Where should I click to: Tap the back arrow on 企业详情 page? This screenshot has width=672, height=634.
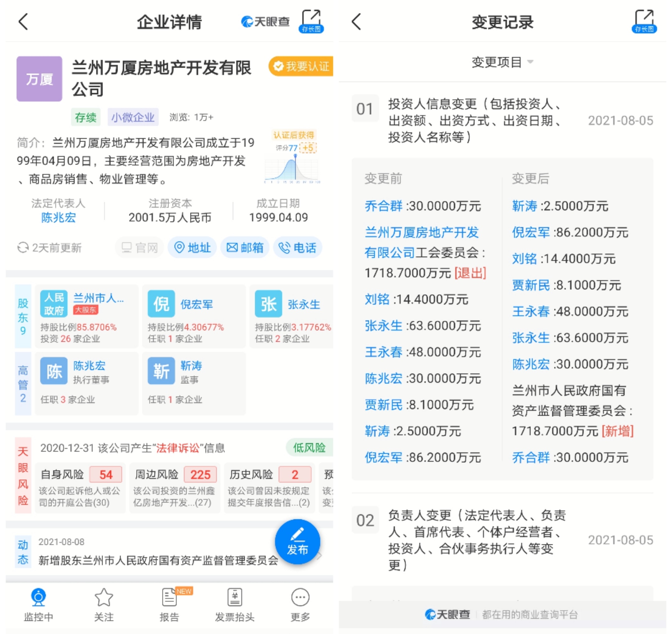(23, 22)
